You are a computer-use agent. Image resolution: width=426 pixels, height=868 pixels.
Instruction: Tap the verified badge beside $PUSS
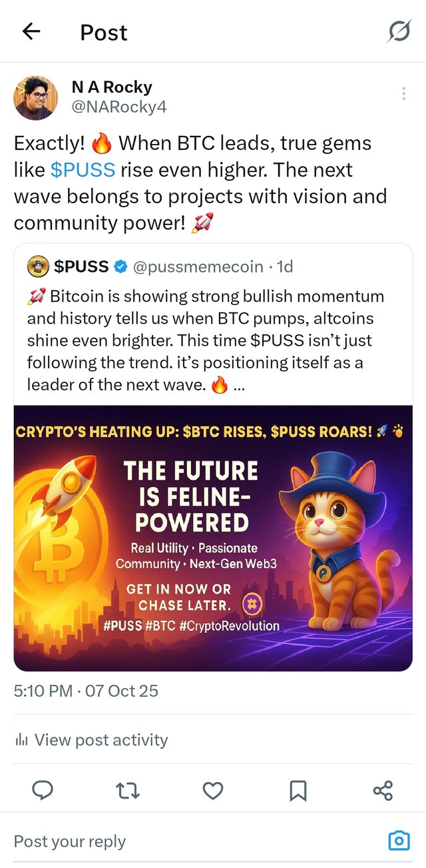(120, 267)
